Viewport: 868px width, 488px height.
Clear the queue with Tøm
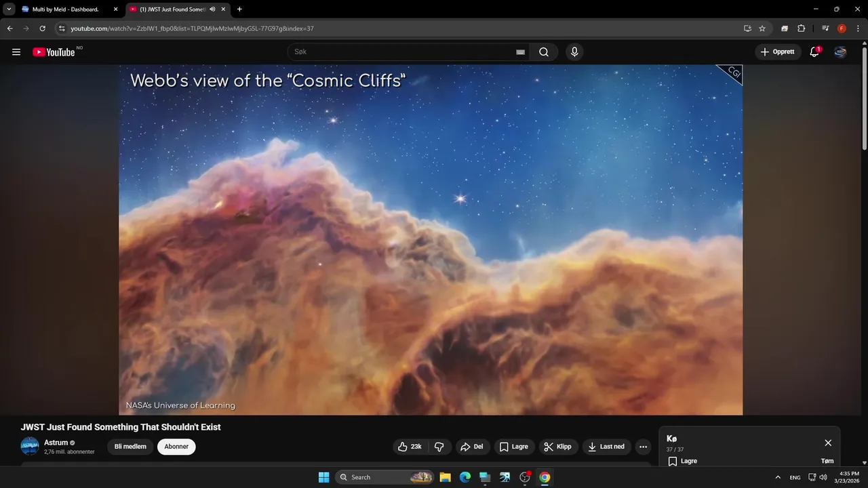click(x=827, y=461)
